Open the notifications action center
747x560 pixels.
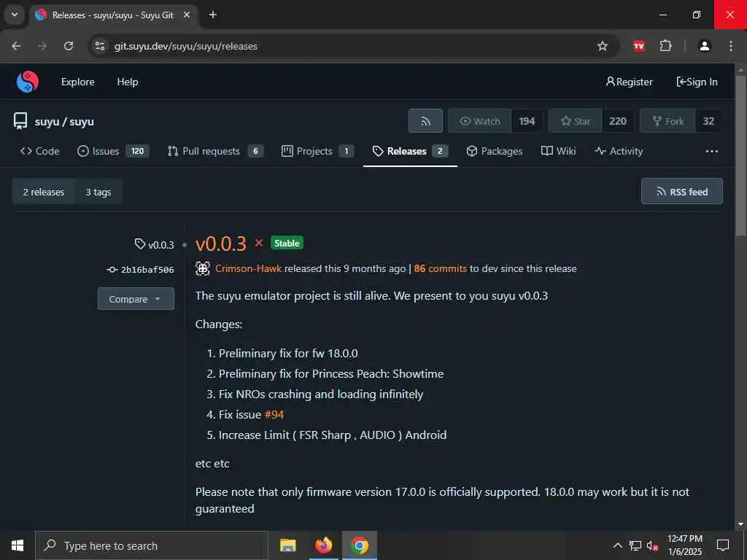click(723, 545)
